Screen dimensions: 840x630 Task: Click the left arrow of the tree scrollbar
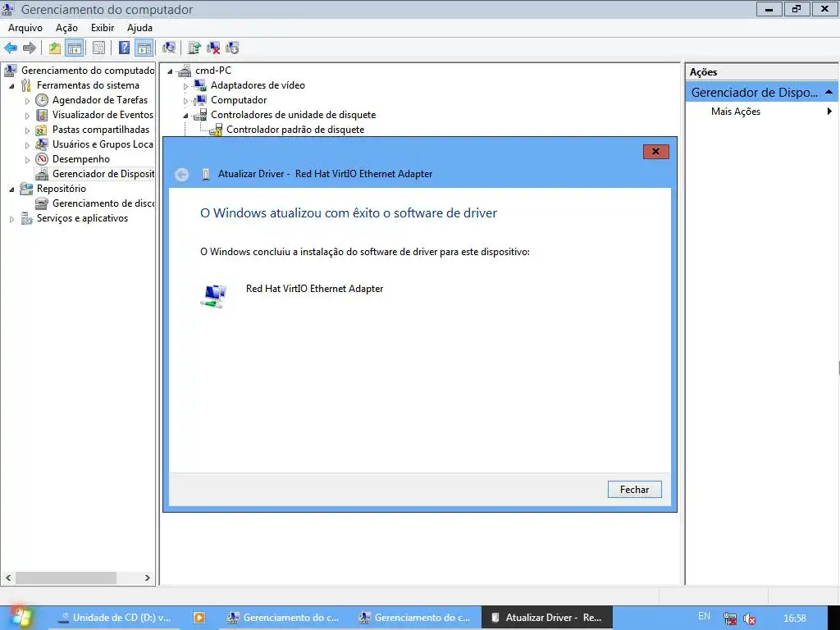pos(8,578)
